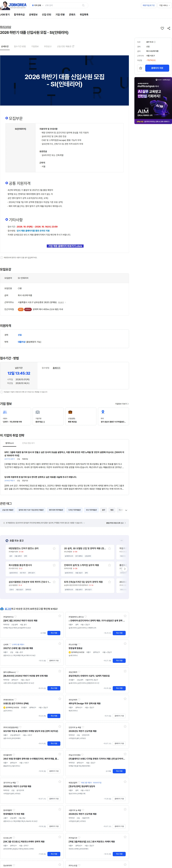Click the 산업(업종) briefcase icon card
Viewport: 172px width, 868px height.
point(81,416)
